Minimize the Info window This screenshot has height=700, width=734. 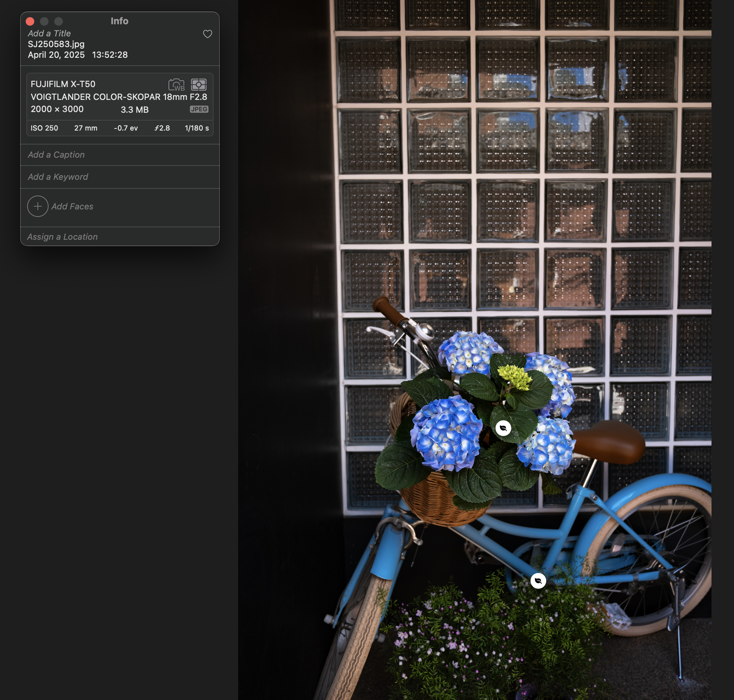[44, 21]
